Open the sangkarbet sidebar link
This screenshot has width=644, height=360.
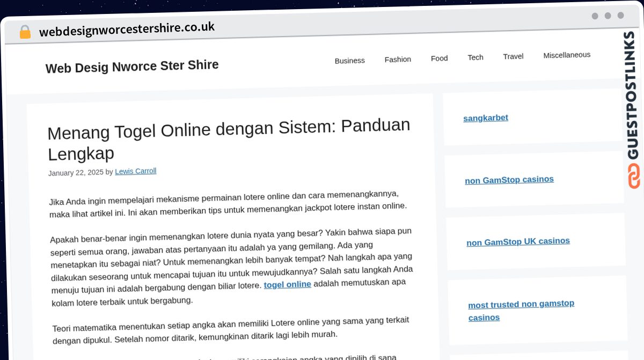486,118
